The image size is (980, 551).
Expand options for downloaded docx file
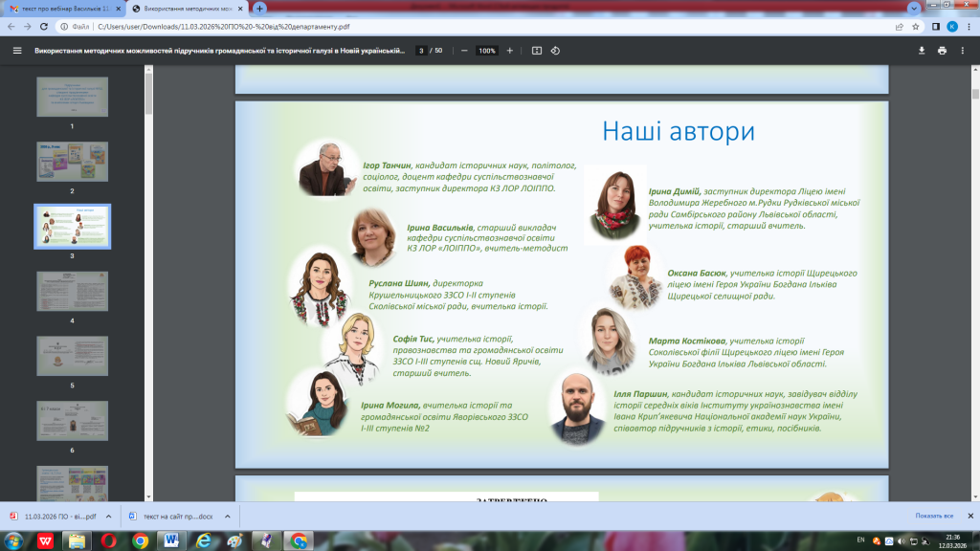pos(227,516)
